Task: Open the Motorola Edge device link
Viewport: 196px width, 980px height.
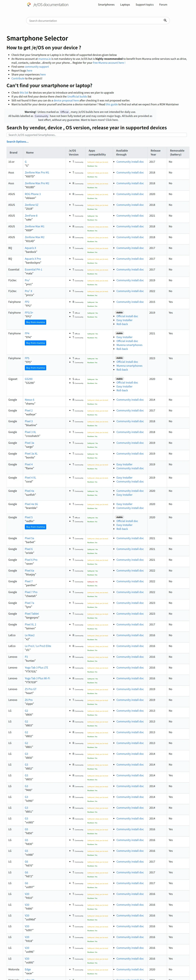Action: click(x=28, y=969)
